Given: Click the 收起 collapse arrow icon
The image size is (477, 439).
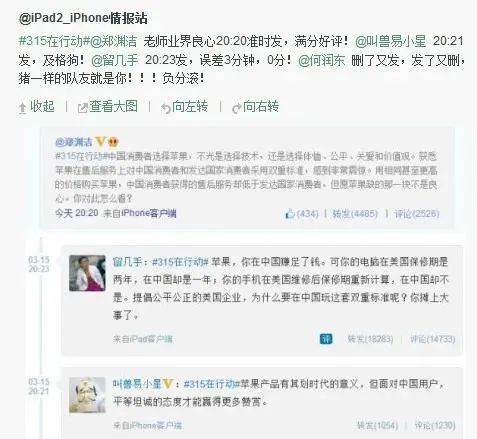Looking at the screenshot, I should tap(22, 108).
